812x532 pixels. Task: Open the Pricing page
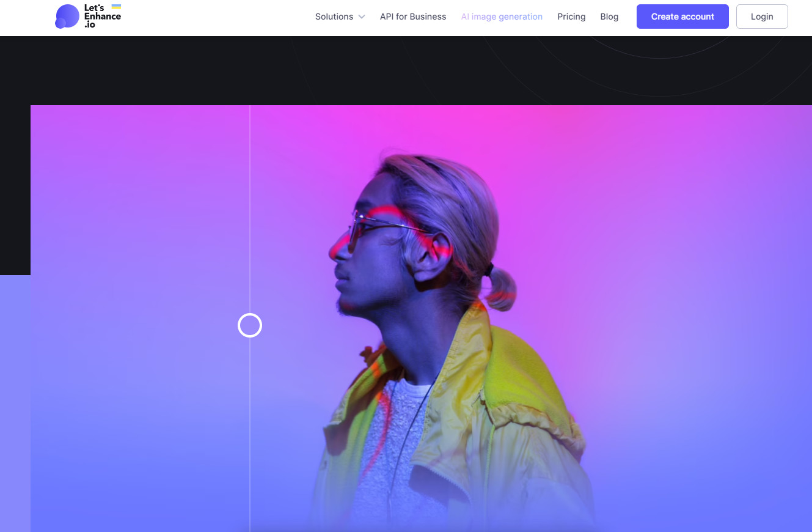point(571,17)
